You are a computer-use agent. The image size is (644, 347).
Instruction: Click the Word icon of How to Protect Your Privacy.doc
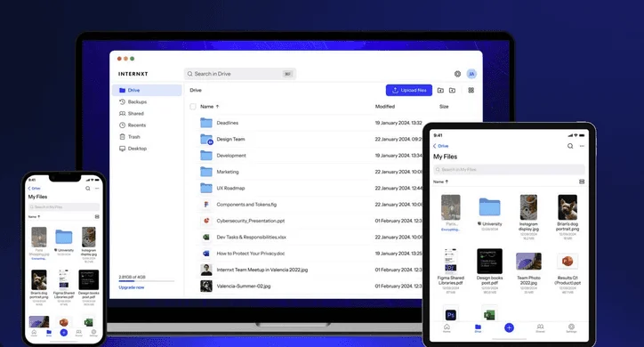(x=206, y=254)
